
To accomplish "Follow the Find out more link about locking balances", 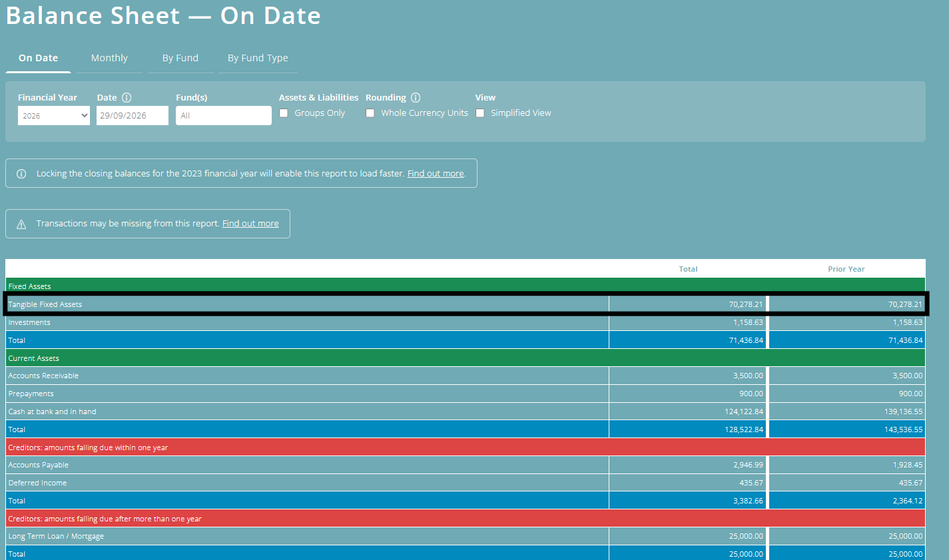I will pos(436,174).
